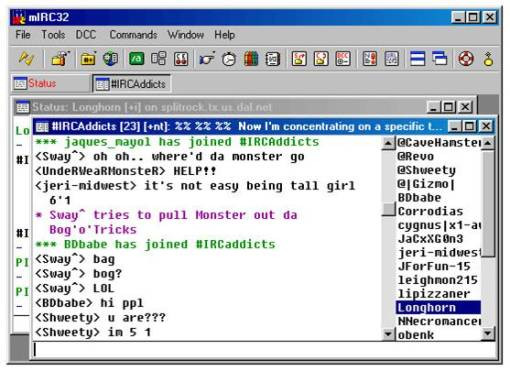Open the Commands menu
Screen dimensions: 510x371
pos(133,35)
